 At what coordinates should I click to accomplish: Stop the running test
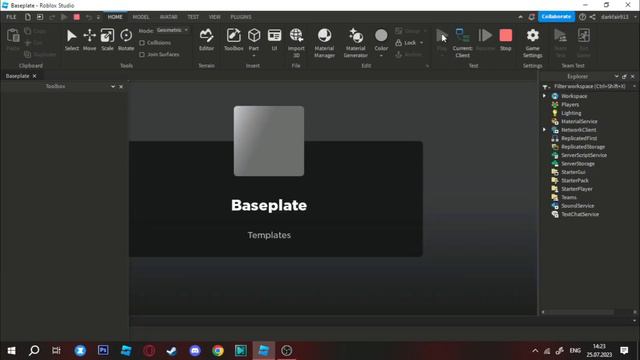point(505,40)
